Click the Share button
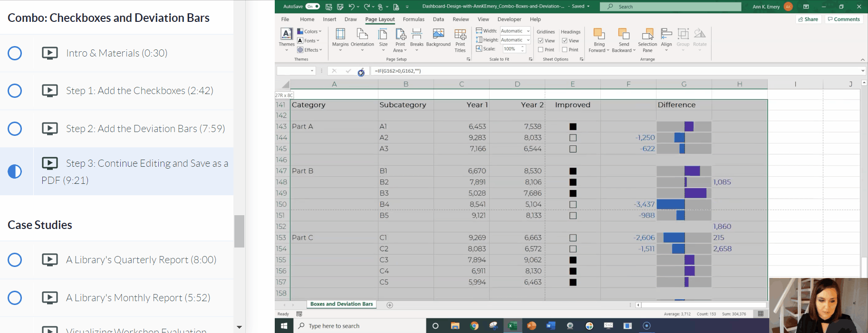 (808, 19)
